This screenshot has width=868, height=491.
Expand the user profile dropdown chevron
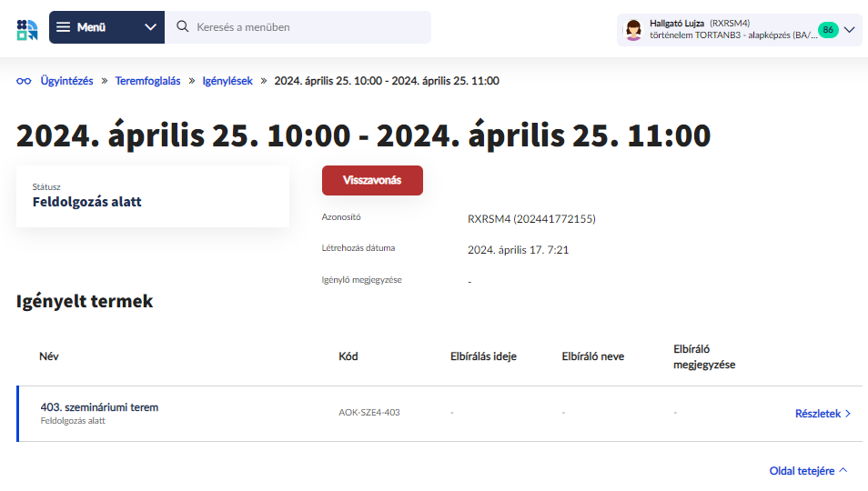click(x=850, y=29)
